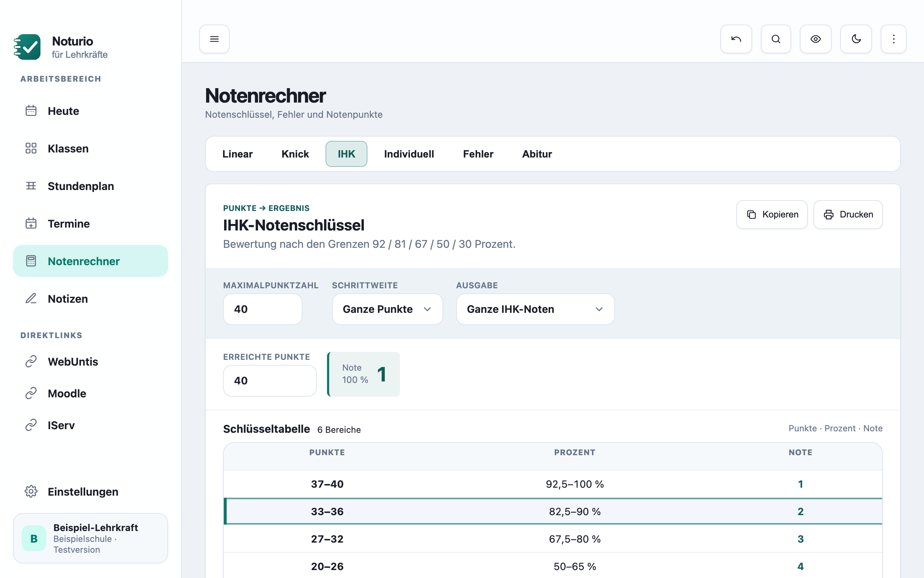Click the pencil icon next to Notizen

(31, 298)
